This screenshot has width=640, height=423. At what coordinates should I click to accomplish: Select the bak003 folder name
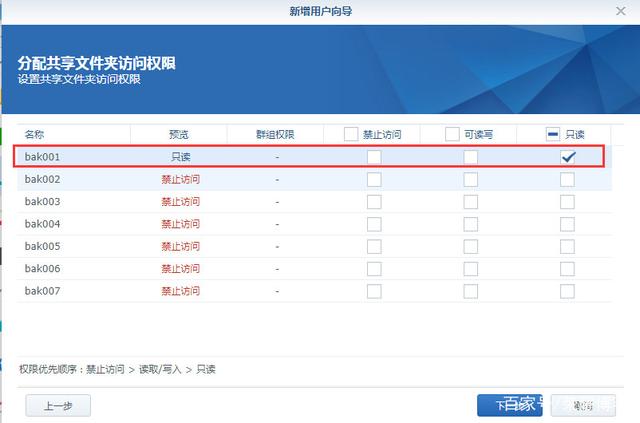[x=42, y=202]
